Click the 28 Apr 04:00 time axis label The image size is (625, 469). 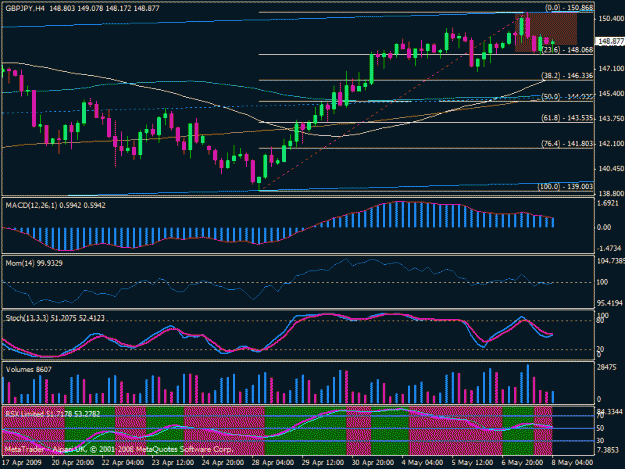pos(273,463)
